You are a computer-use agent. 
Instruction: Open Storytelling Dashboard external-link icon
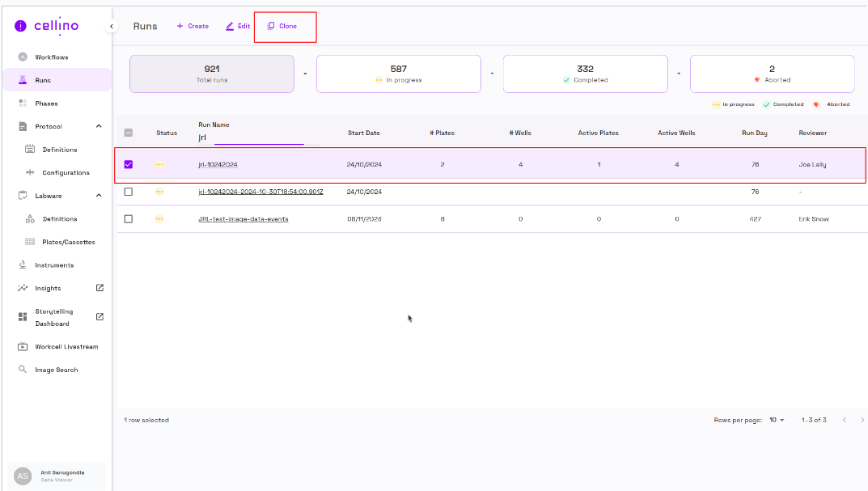pyautogui.click(x=100, y=317)
